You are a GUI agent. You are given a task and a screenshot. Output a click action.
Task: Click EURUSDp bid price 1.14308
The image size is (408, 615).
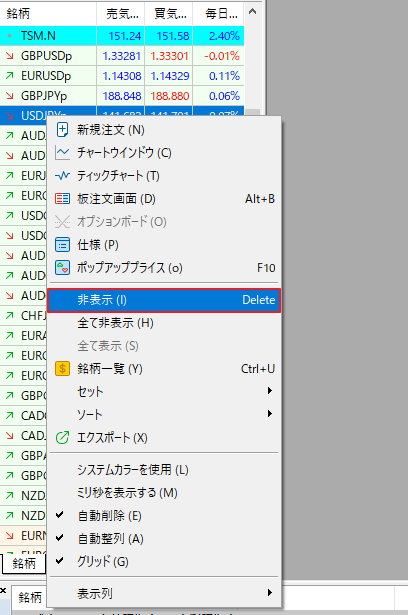122,76
